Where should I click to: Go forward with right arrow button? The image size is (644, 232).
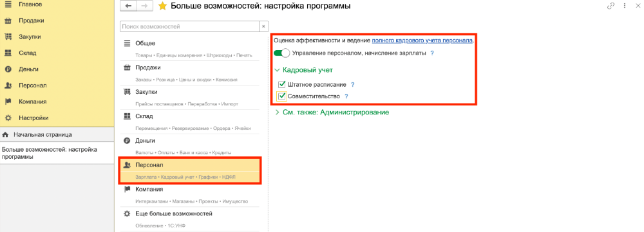(144, 6)
